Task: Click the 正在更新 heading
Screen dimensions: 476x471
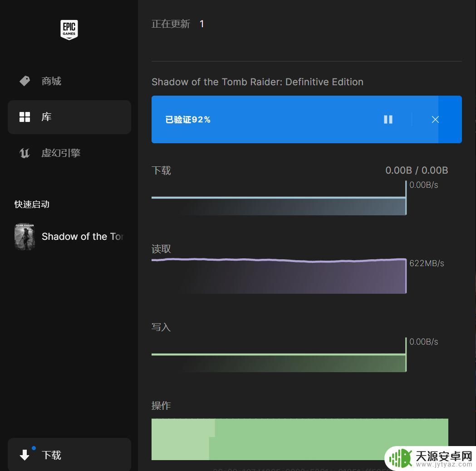Action: (x=171, y=24)
